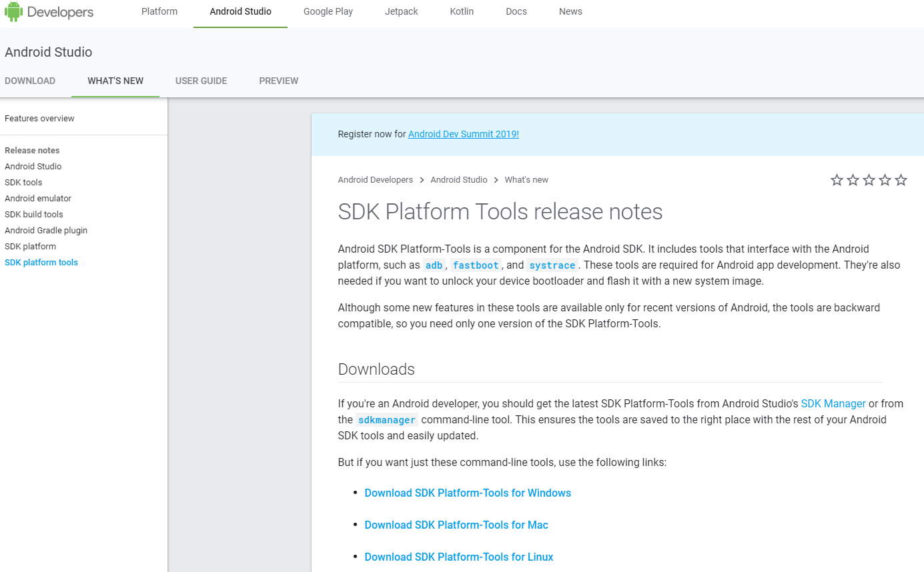Image resolution: width=924 pixels, height=572 pixels.
Task: Rate page with the fifth star
Action: click(x=901, y=180)
